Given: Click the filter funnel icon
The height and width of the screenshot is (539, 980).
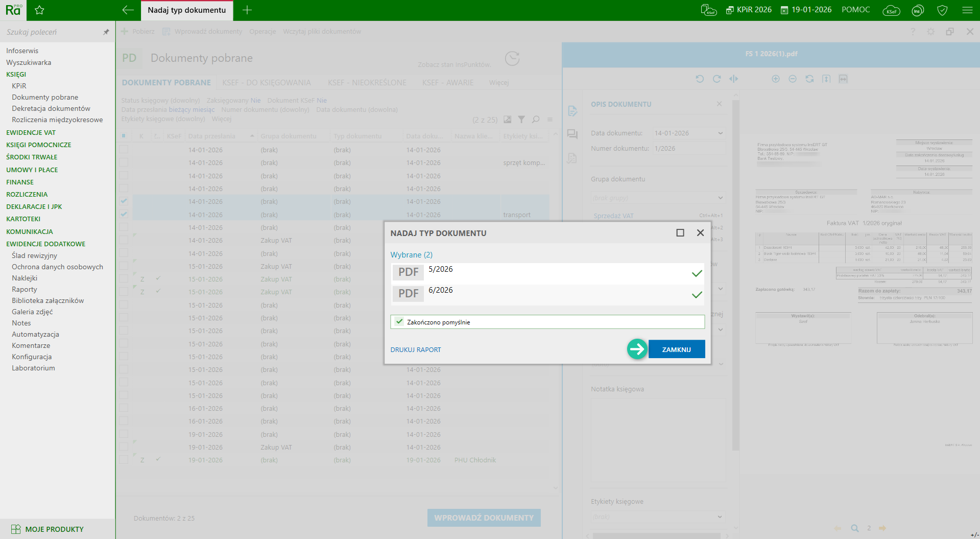Looking at the screenshot, I should [x=521, y=120].
